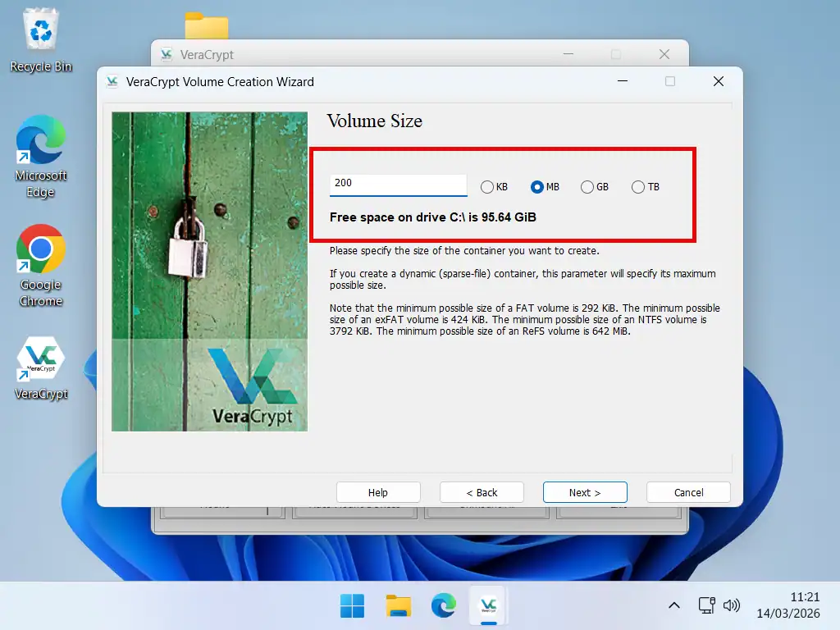
Task: Click inside the volume size input field
Action: coord(398,184)
